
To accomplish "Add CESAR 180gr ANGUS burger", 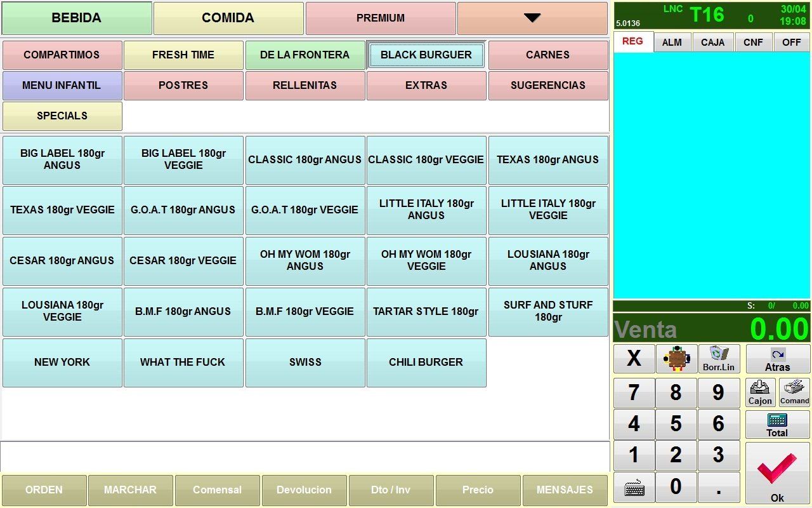I will (x=62, y=261).
